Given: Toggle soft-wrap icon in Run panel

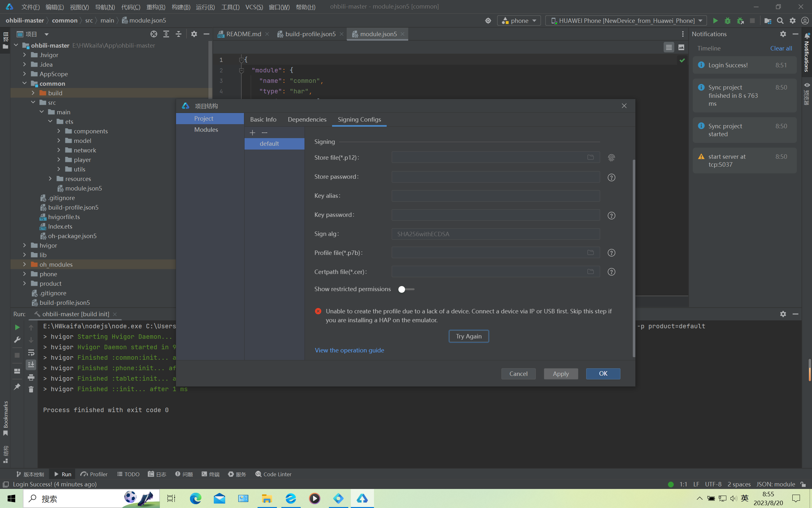Looking at the screenshot, I should coord(31,352).
